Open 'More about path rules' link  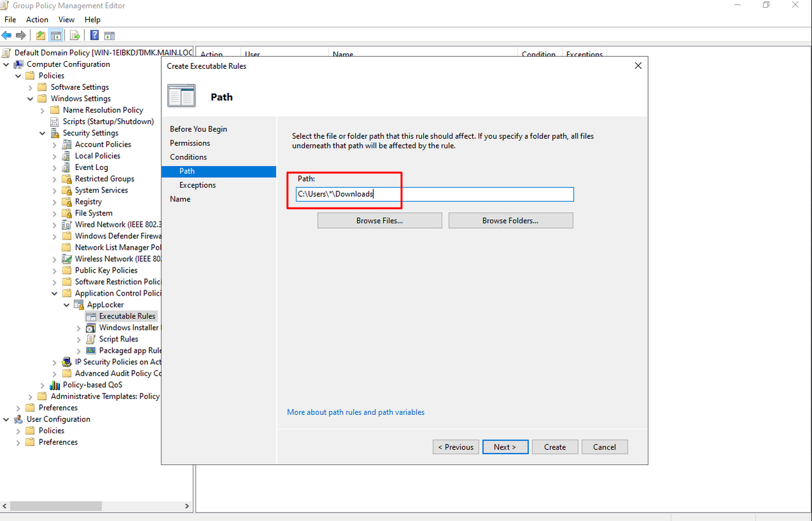click(356, 412)
